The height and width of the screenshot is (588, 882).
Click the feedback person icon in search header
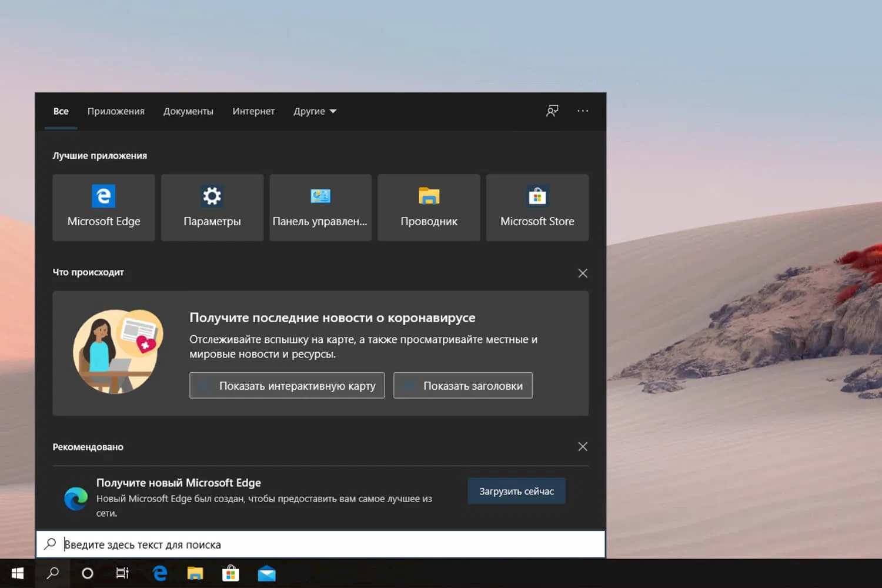pyautogui.click(x=552, y=111)
